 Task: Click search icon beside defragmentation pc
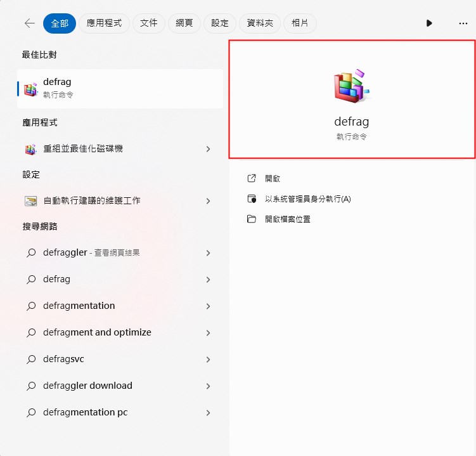point(31,413)
